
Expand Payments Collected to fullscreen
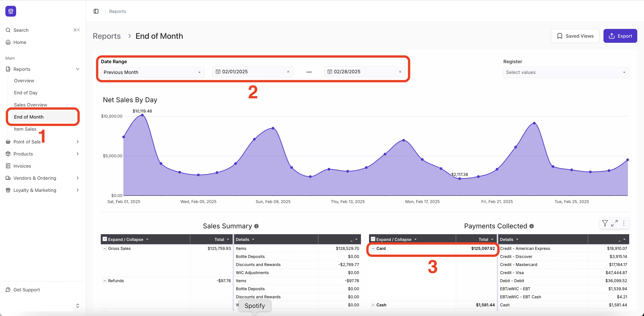[614, 223]
